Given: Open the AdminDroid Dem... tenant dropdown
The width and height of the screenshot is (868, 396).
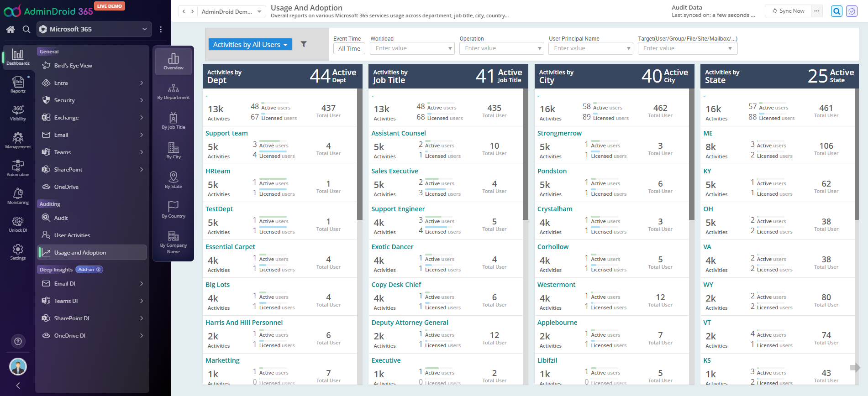Looking at the screenshot, I should (231, 11).
